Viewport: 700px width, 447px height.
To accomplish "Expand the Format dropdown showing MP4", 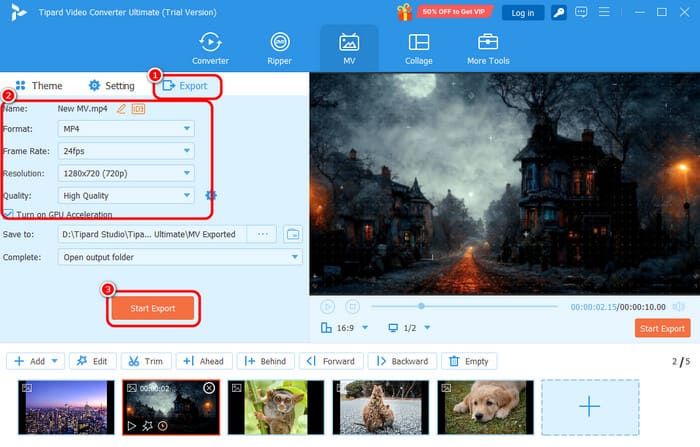I will pyautogui.click(x=125, y=129).
